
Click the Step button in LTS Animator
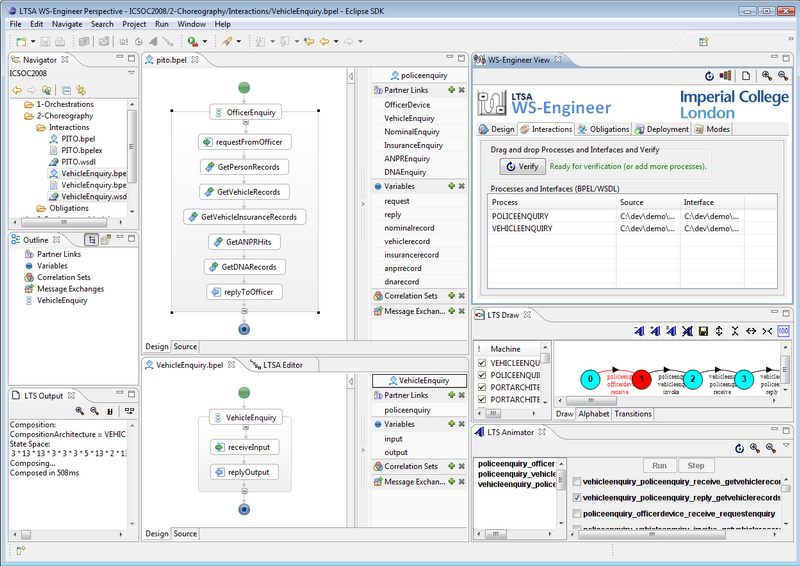coord(696,465)
